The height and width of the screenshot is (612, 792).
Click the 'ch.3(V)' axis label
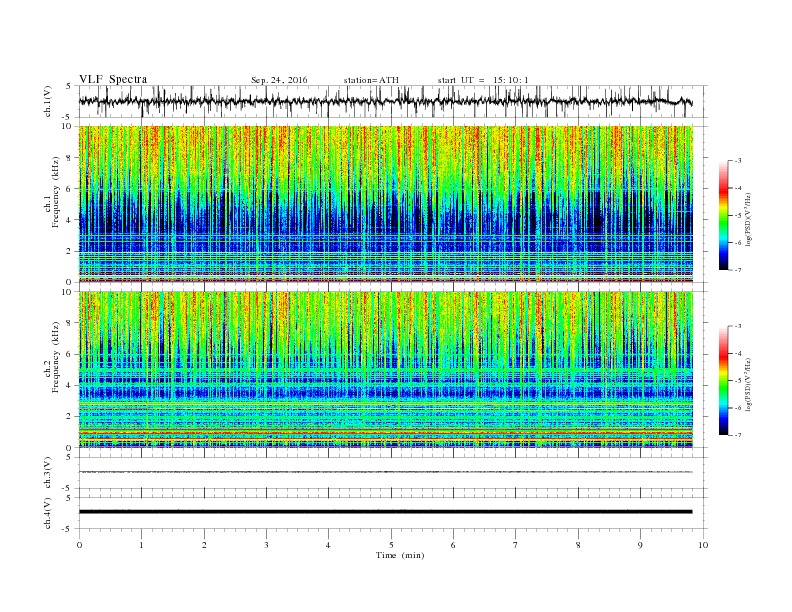[47, 473]
